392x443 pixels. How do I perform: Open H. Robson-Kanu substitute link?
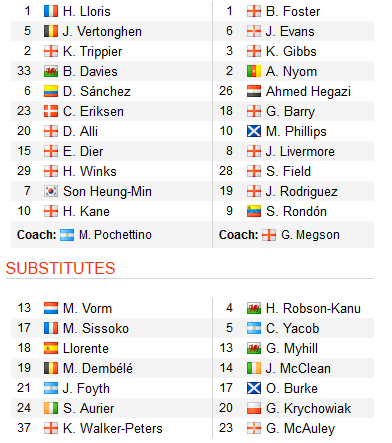coord(313,308)
